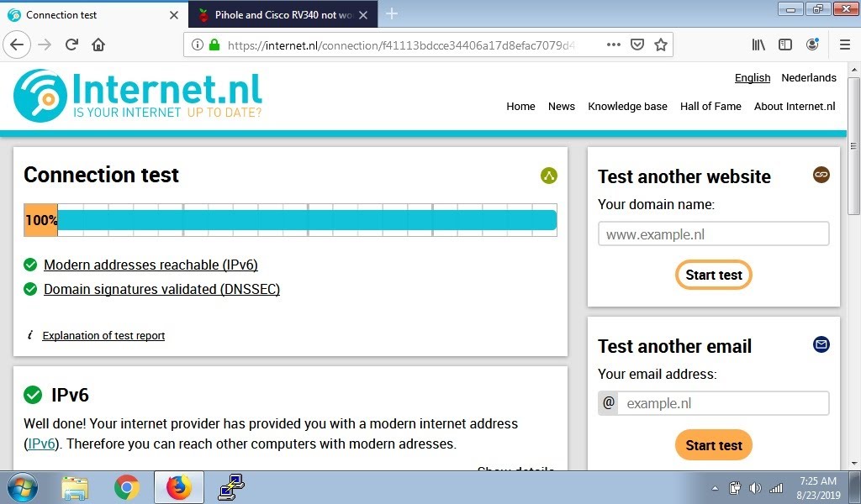The image size is (861, 504).
Task: Open the Knowledge base menu item
Action: click(x=627, y=106)
